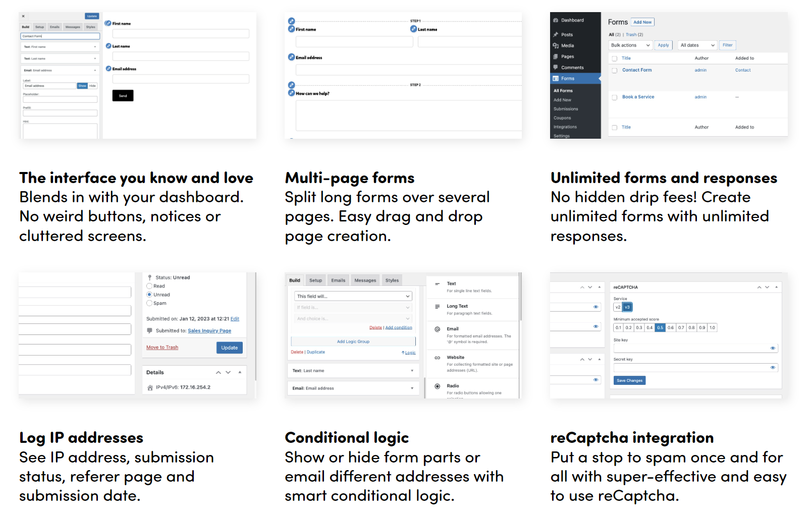This screenshot has width=812, height=518.
Task: Select the Long Text field icon
Action: [x=438, y=306]
